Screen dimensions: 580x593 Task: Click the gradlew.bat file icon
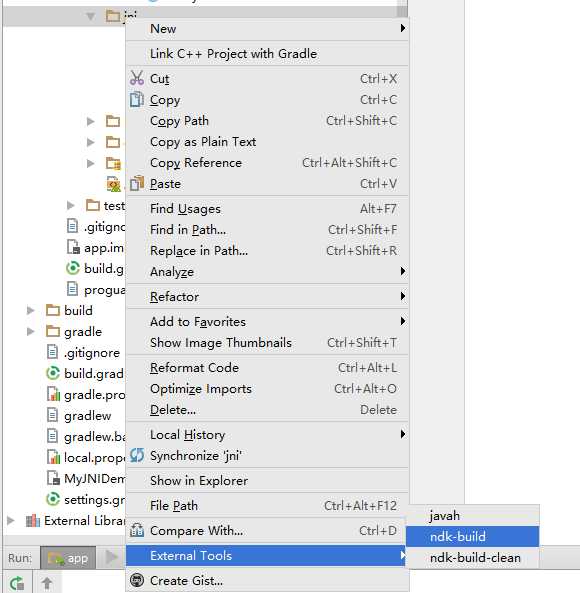pos(52,436)
